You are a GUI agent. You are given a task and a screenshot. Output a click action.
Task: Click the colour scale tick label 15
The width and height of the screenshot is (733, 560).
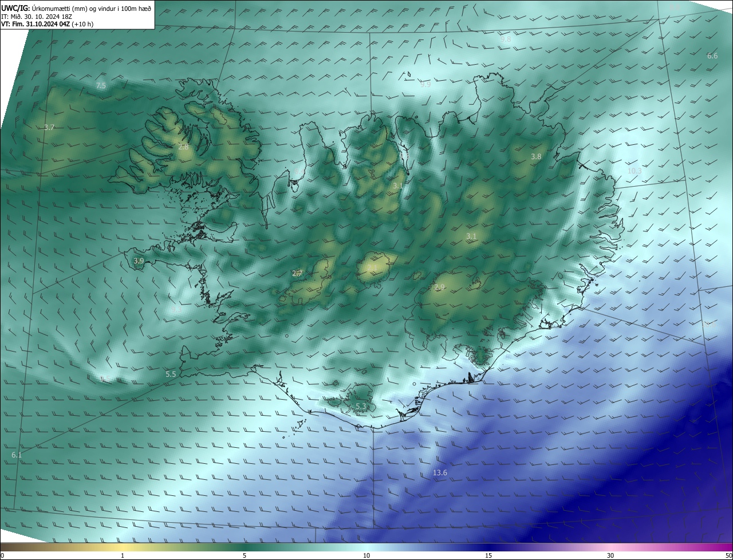[x=488, y=555]
